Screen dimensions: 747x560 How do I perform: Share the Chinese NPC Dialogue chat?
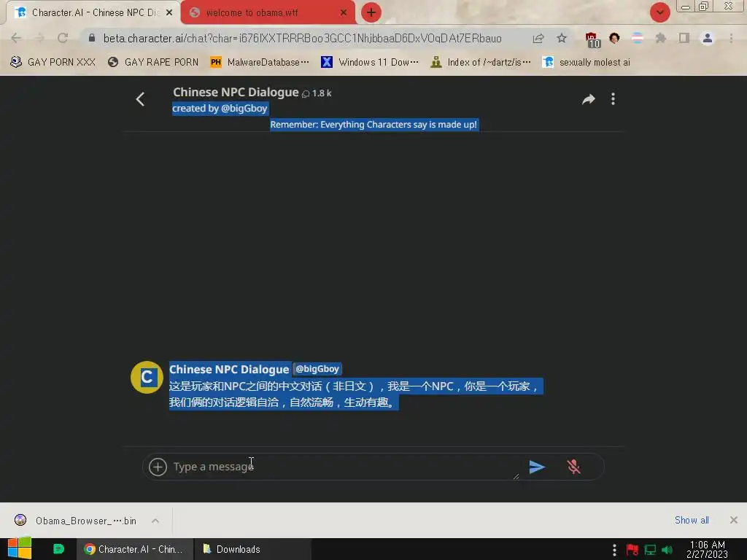coord(589,99)
